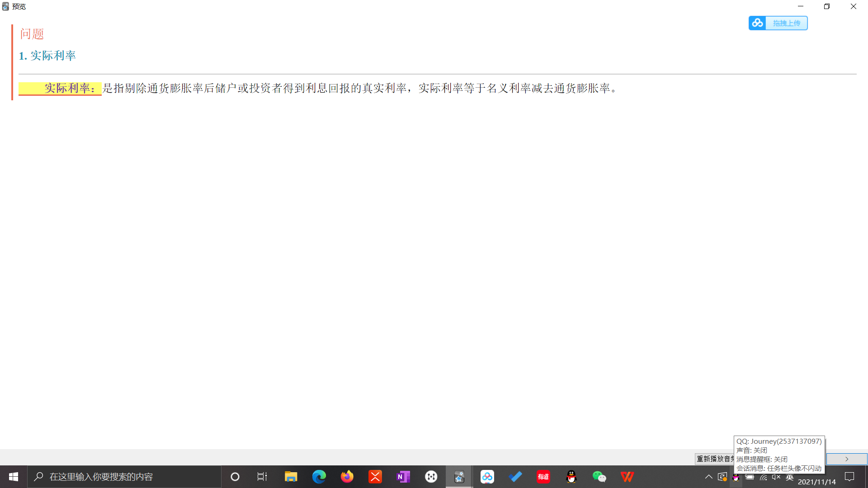Click the QQ penguin tray icon
The image size is (868, 488).
click(x=736, y=478)
